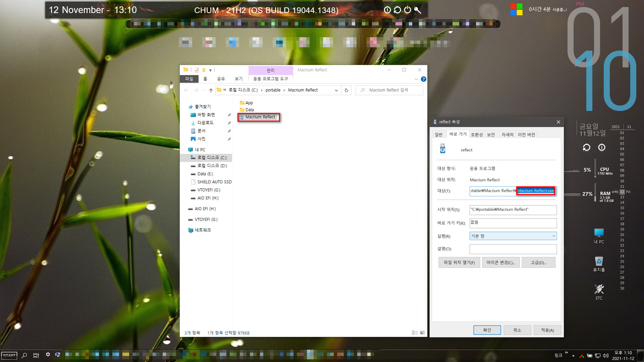
Task: Click the volume icon in system tray
Action: tap(605, 356)
